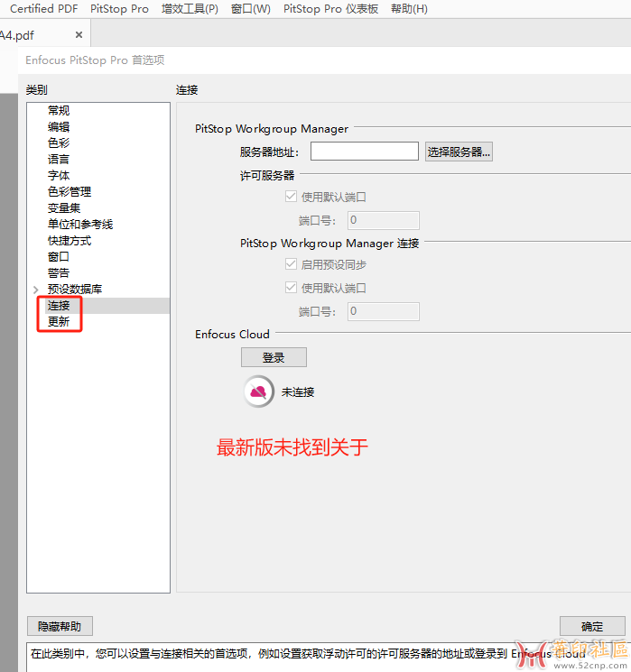Click the 登录 button for Enfocus Cloud
Viewport: 631px width, 672px height.
[274, 357]
